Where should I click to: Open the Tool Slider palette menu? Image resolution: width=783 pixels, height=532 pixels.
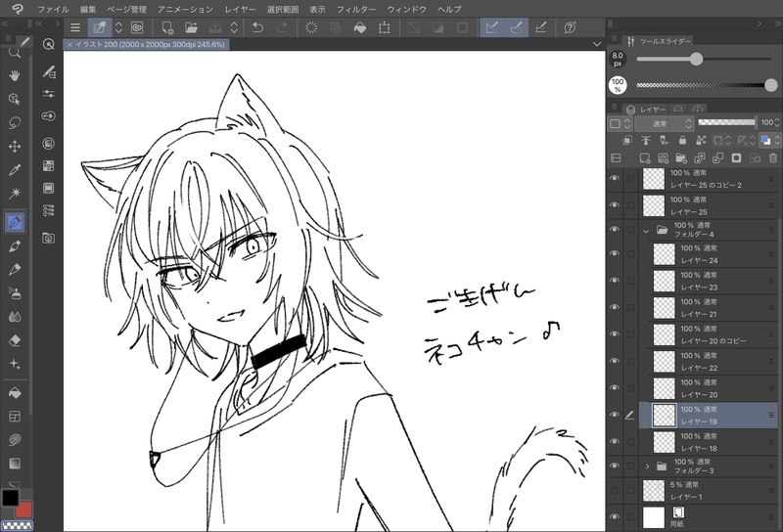615,39
